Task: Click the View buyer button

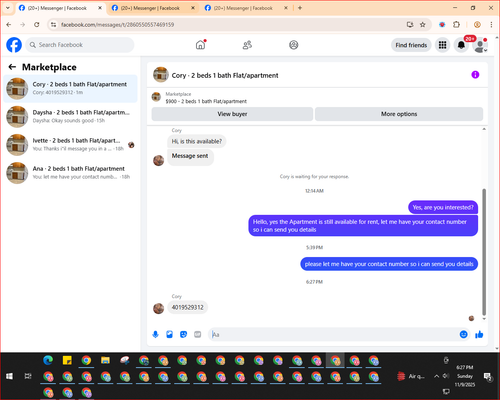Action: [x=232, y=114]
